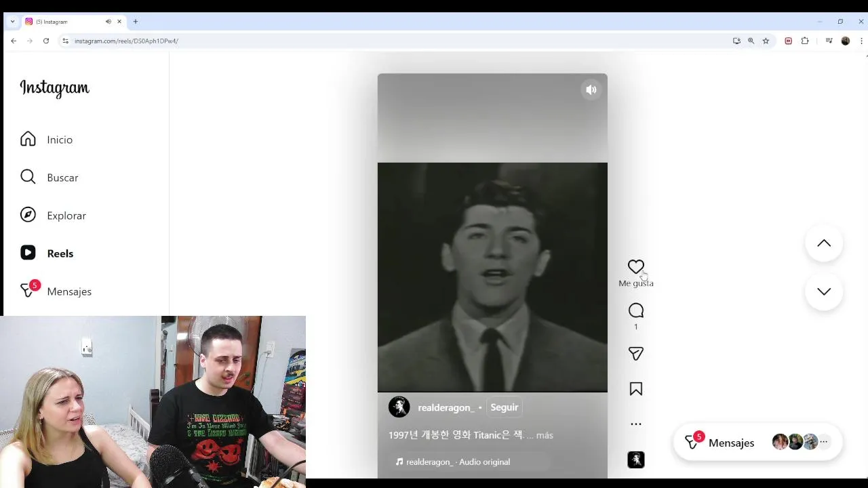Click the audio thumbnail below the options

[635, 460]
